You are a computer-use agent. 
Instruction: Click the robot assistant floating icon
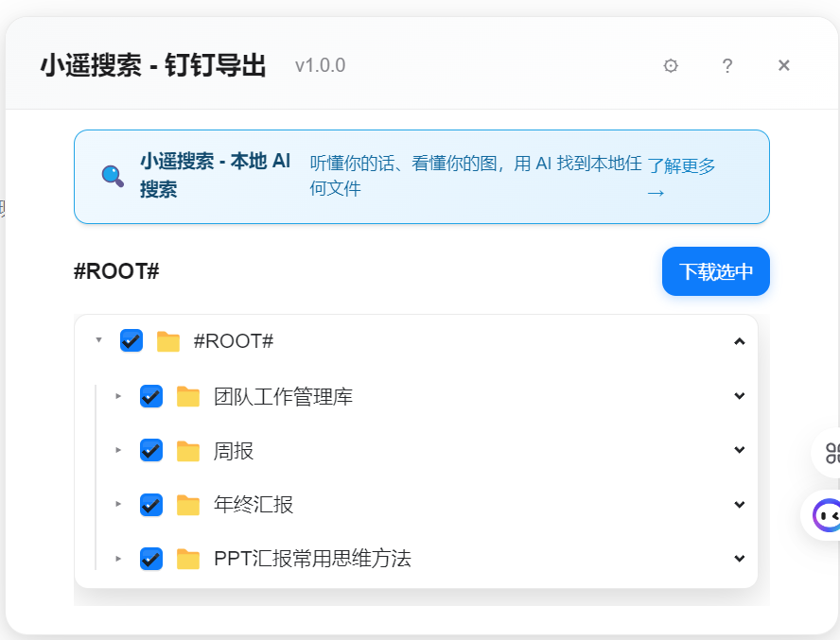tap(826, 516)
